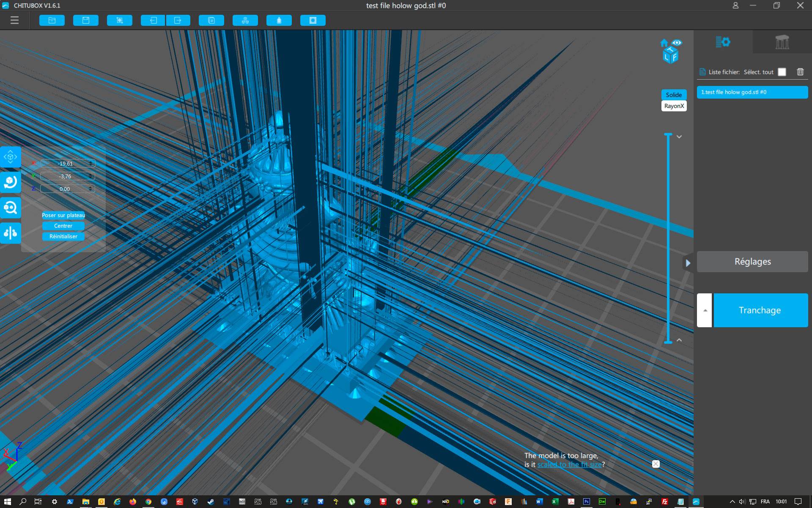Open Photoshop from the taskbar
This screenshot has height=508, width=812.
(587, 502)
